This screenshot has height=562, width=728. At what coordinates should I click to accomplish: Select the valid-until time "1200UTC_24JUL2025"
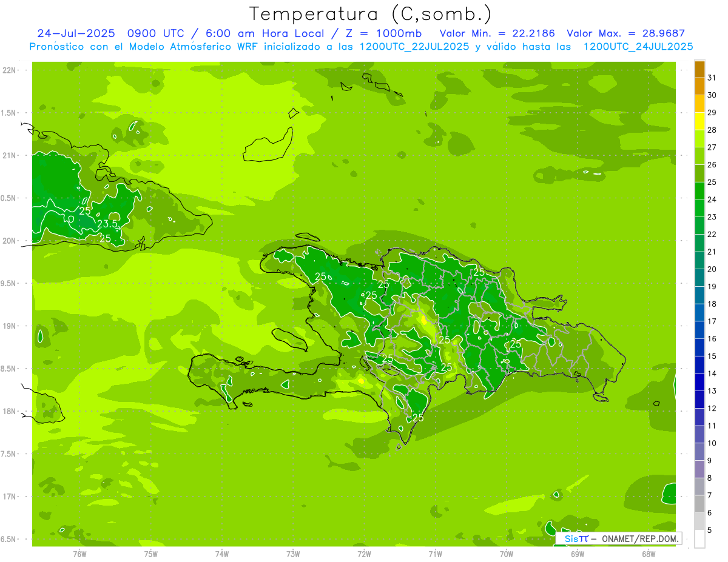point(638,47)
